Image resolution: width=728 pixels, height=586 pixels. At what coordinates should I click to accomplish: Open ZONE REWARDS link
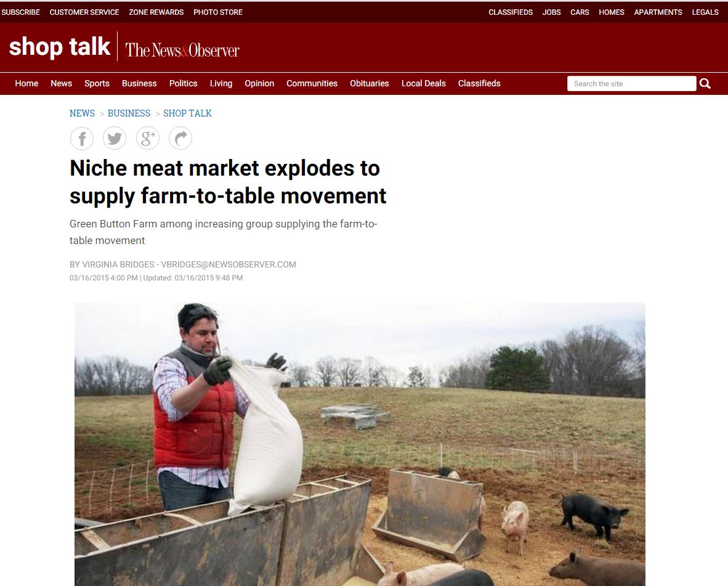[x=156, y=12]
